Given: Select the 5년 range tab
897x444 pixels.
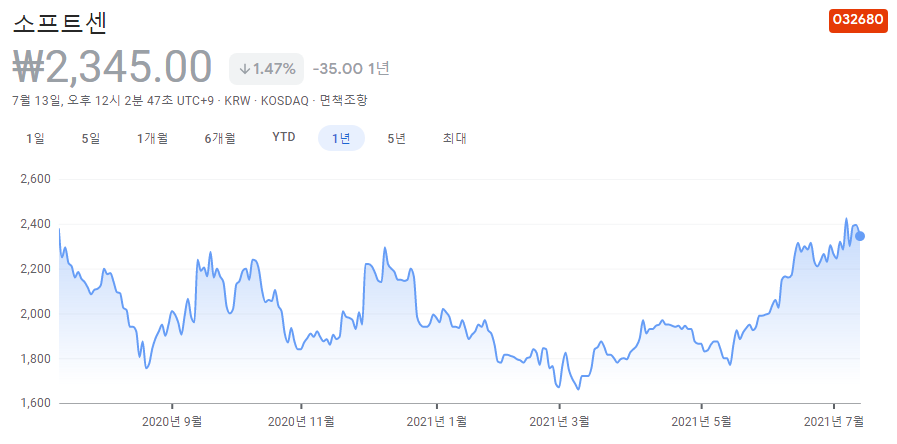Looking at the screenshot, I should tap(396, 138).
